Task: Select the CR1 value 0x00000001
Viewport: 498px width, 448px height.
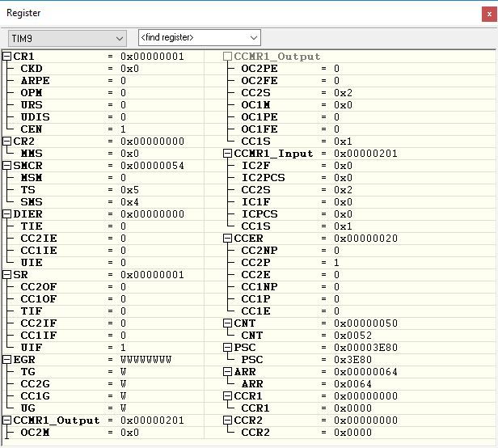Action: click(152, 57)
